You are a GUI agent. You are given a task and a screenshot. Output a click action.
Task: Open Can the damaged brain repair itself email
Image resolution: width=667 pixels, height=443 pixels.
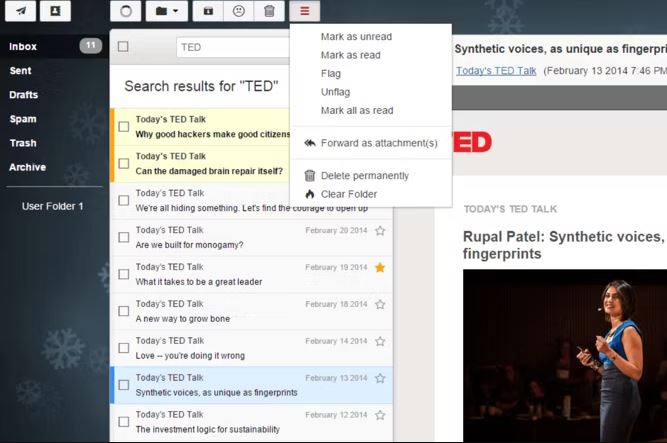click(201, 164)
